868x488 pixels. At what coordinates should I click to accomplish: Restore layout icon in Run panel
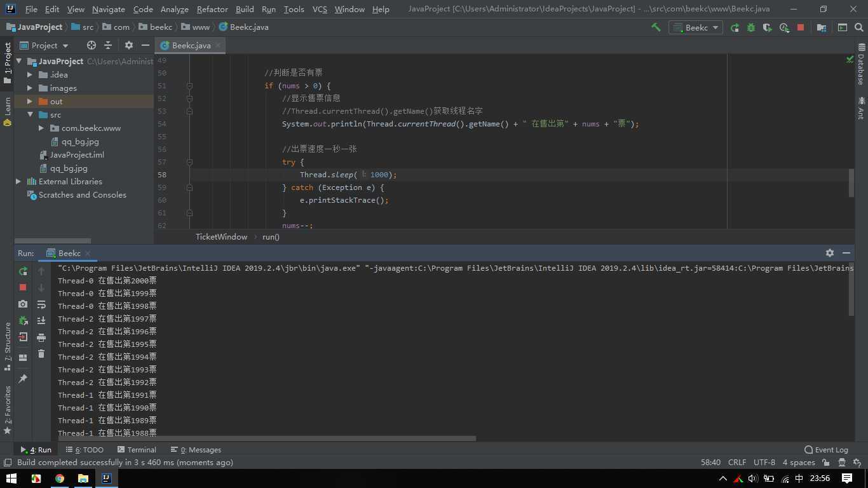click(x=23, y=358)
